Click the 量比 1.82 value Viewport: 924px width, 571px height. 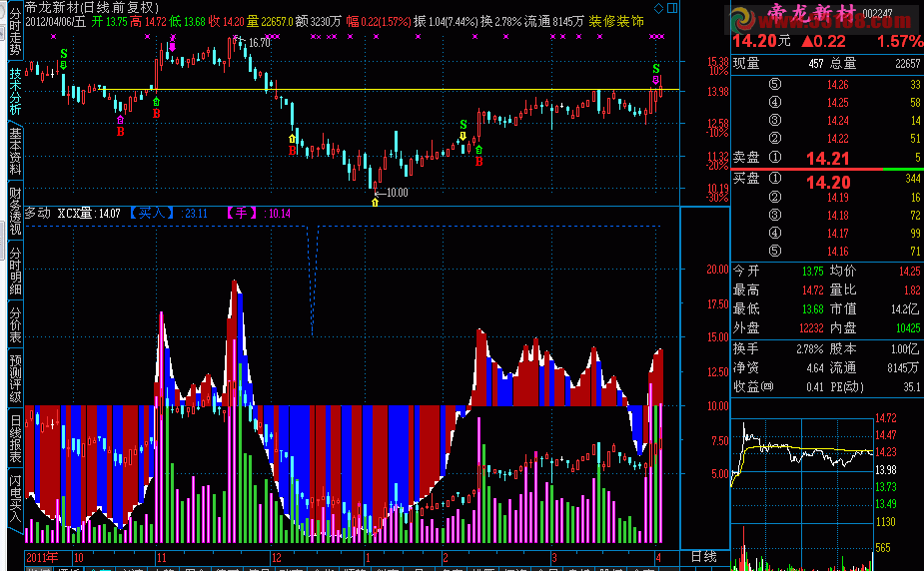click(912, 290)
